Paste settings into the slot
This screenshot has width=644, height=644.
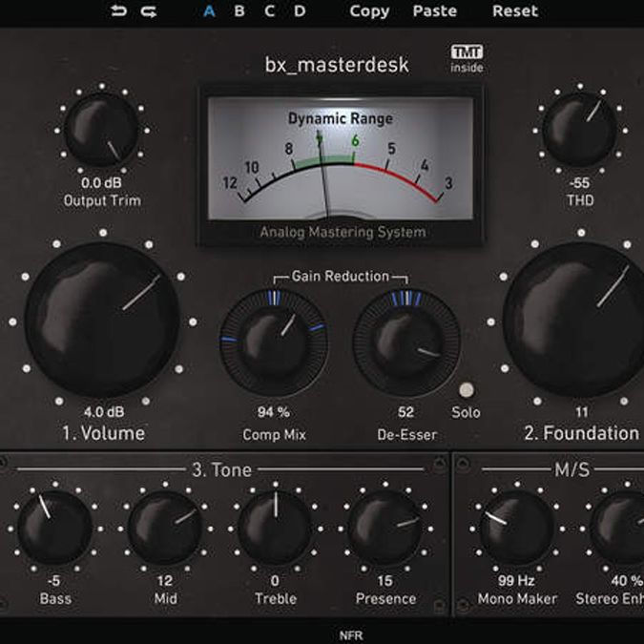[434, 11]
